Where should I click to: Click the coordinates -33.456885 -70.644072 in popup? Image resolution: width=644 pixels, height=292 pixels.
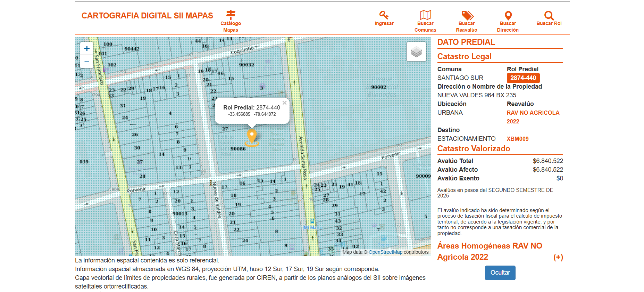tap(252, 114)
